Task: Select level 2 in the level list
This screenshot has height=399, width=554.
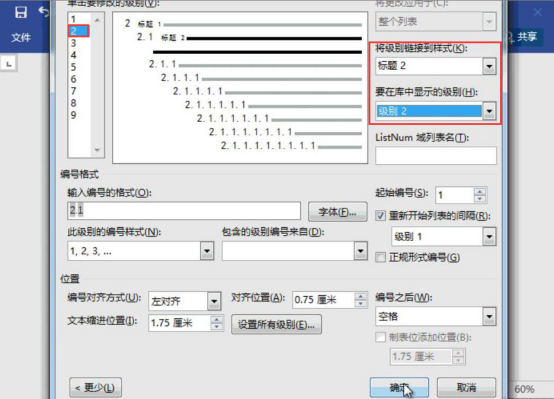Action: pos(78,31)
